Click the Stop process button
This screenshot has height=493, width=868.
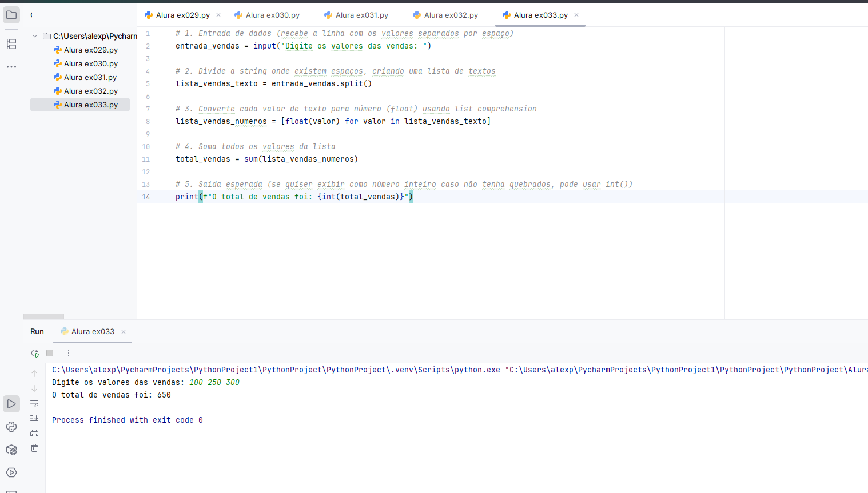pyautogui.click(x=50, y=353)
